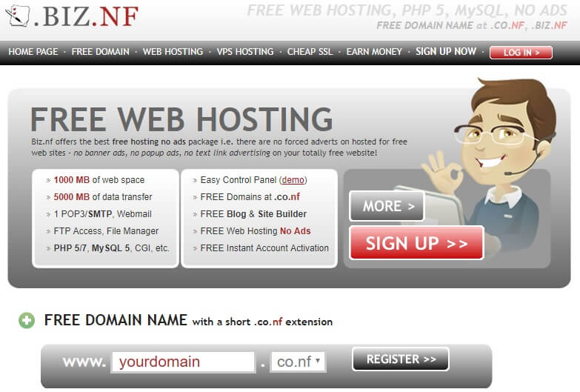Click the REGISTER button
The width and height of the screenshot is (580, 392).
coord(401,359)
